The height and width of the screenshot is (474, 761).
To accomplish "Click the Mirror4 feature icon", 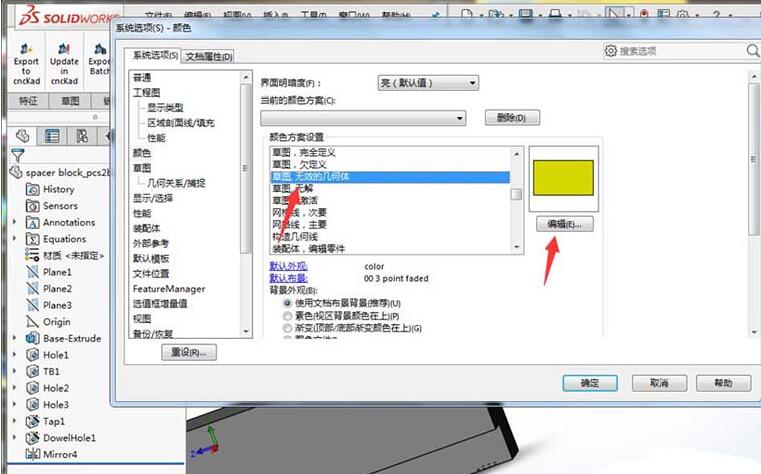I will coord(33,454).
